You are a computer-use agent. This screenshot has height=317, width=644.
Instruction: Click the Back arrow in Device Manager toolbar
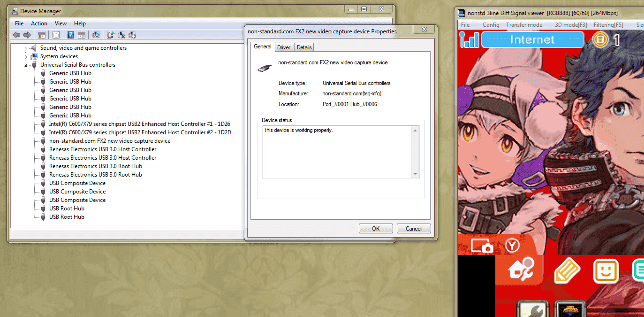coord(16,35)
